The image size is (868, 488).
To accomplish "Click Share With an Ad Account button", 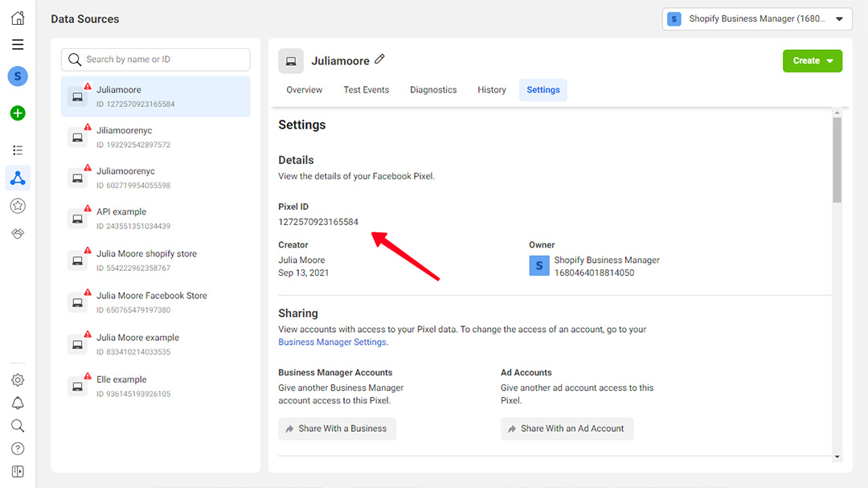I will click(x=567, y=429).
